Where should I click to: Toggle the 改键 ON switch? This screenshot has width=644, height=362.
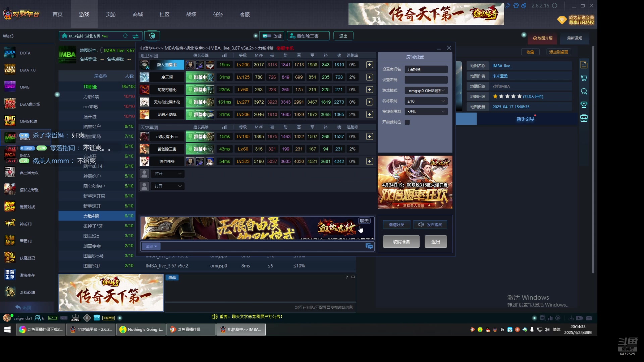click(267, 36)
